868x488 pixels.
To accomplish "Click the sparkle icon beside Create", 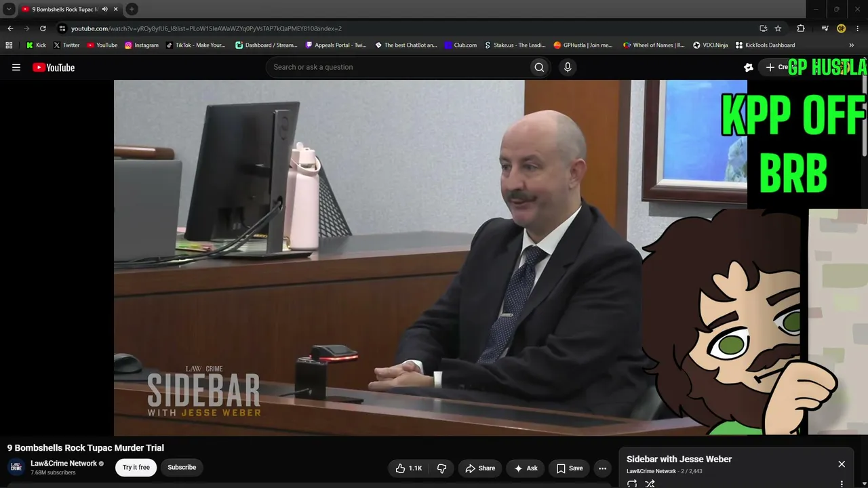I will point(749,67).
